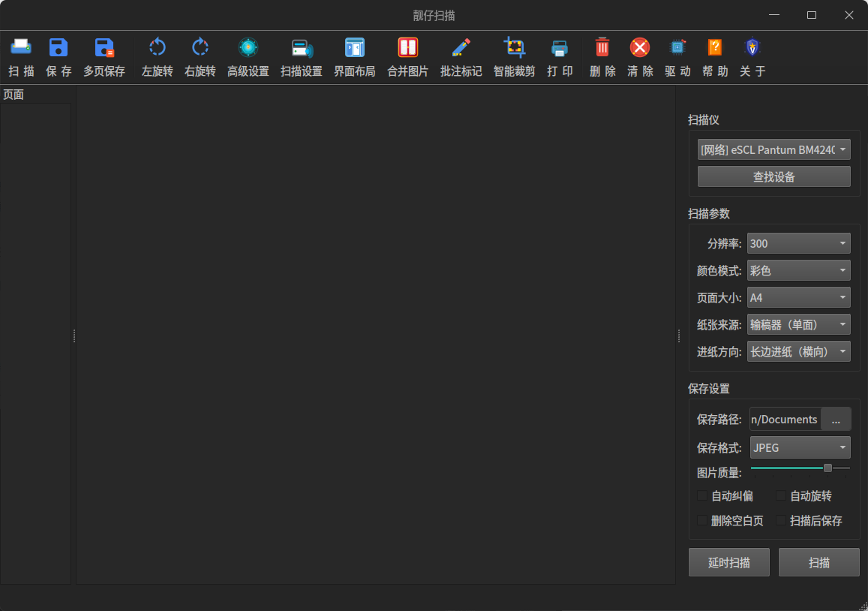Select 合并图片 merge images tool
The image size is (868, 611).
coord(407,57)
